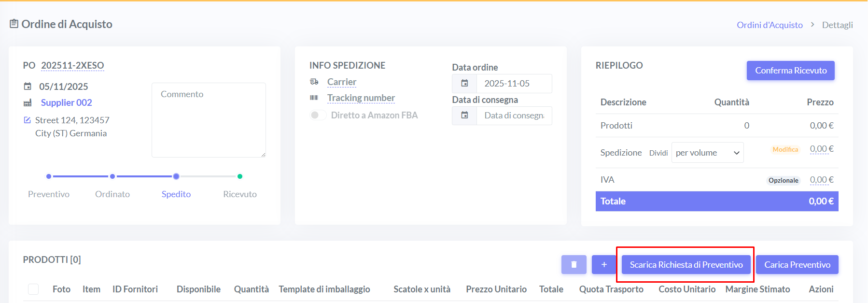Check the select-all products checkbox
The image size is (868, 303).
pos(33,289)
